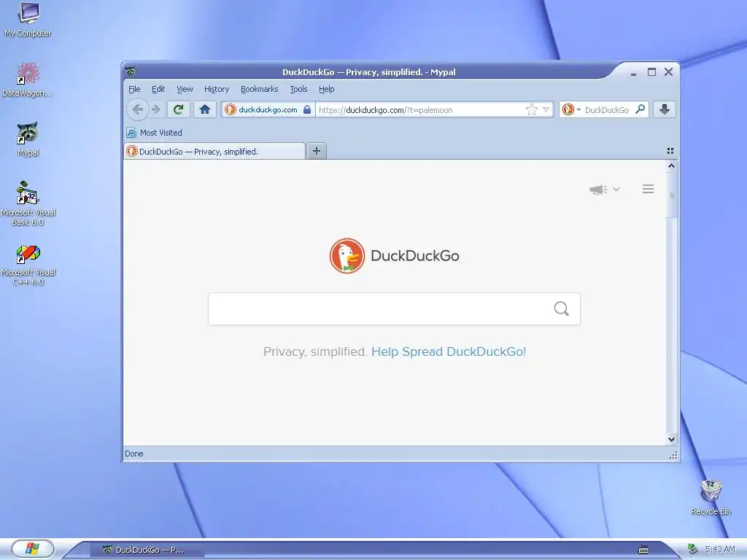Click the magnifier in browser search box
Image resolution: width=747 pixels, height=560 pixels.
[640, 109]
